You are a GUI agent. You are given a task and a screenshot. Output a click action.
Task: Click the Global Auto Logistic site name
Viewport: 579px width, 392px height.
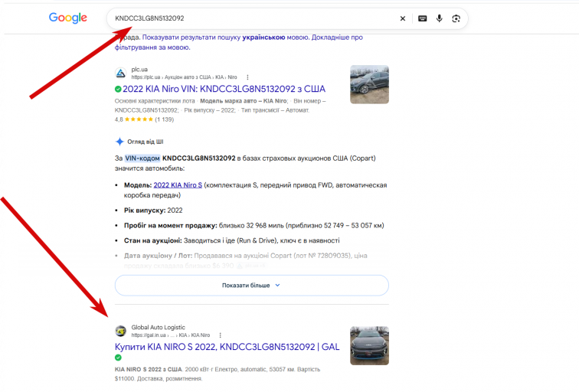(158, 327)
